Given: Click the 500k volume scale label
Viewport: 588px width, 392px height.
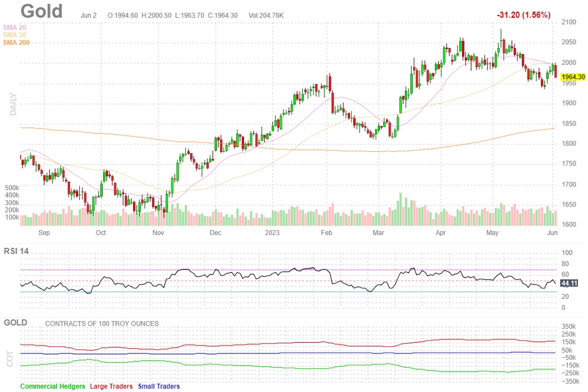Looking at the screenshot, I should point(12,188).
